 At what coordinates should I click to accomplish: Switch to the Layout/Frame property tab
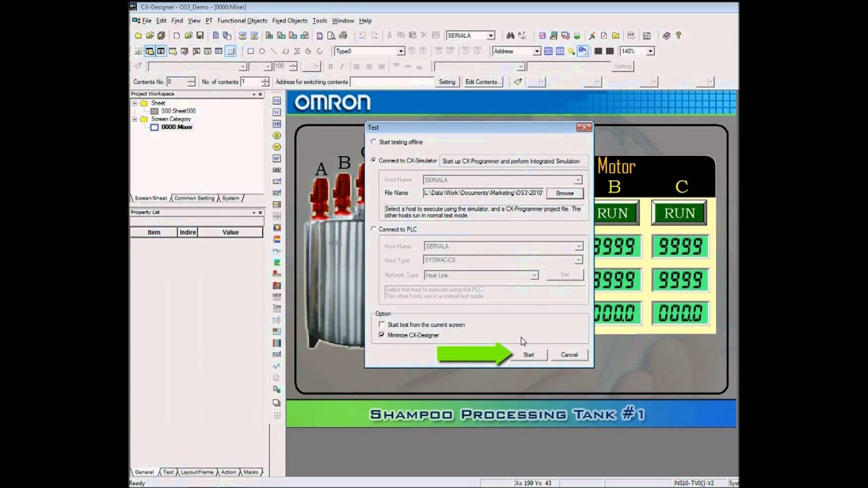(197, 472)
